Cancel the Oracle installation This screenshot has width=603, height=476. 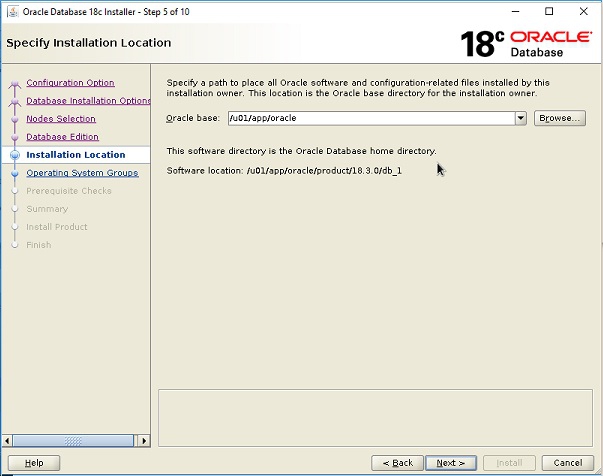tap(568, 463)
